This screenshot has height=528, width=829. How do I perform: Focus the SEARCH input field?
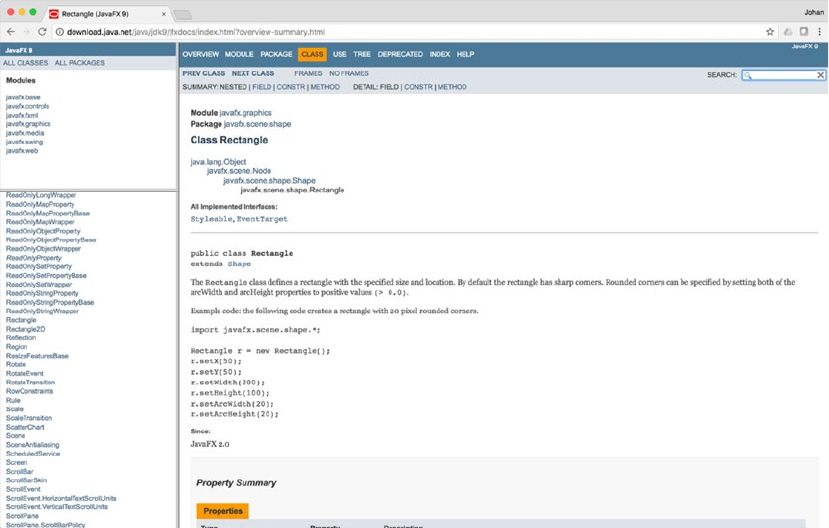(783, 75)
